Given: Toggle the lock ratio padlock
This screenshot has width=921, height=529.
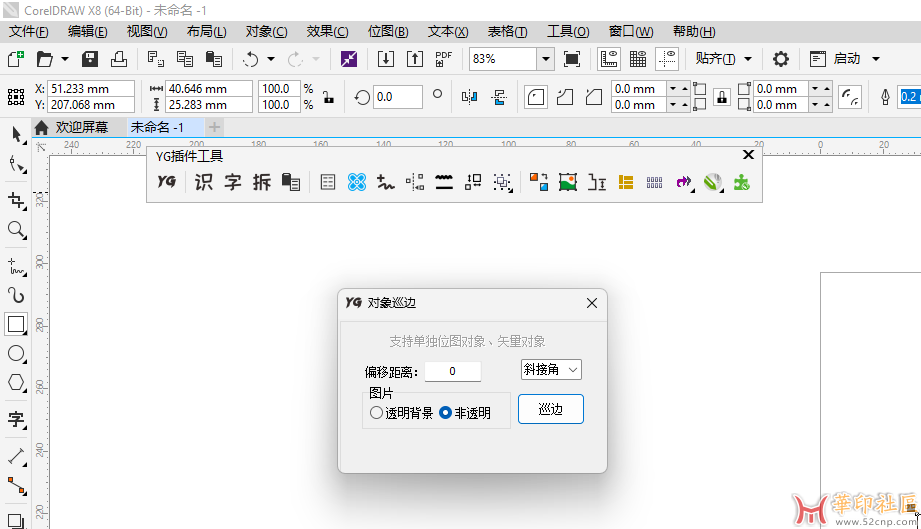Looking at the screenshot, I should click(329, 97).
